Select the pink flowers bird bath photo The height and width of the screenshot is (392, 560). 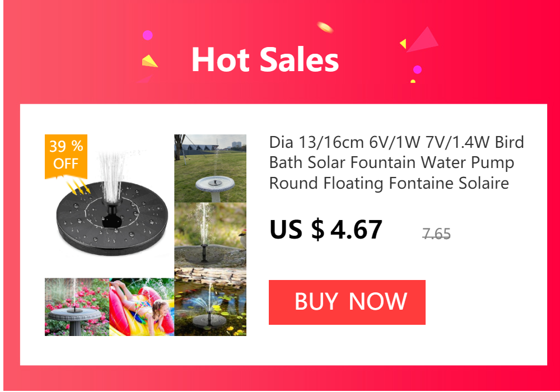(77, 307)
